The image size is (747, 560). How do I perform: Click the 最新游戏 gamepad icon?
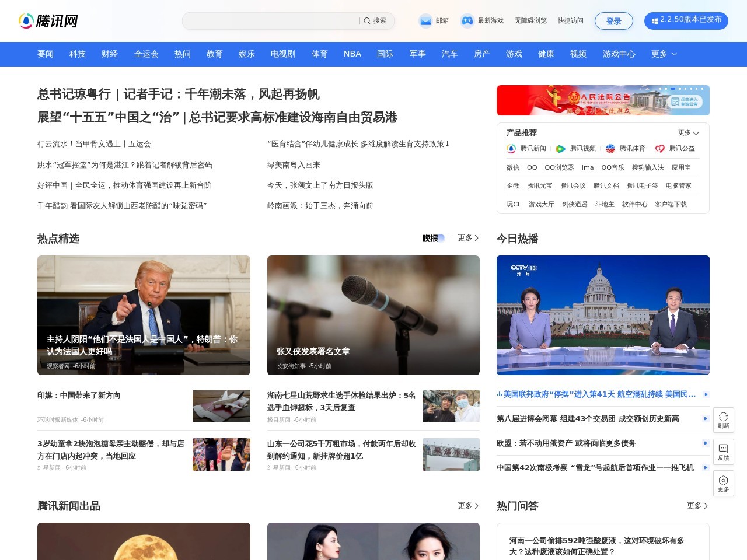pyautogui.click(x=466, y=21)
